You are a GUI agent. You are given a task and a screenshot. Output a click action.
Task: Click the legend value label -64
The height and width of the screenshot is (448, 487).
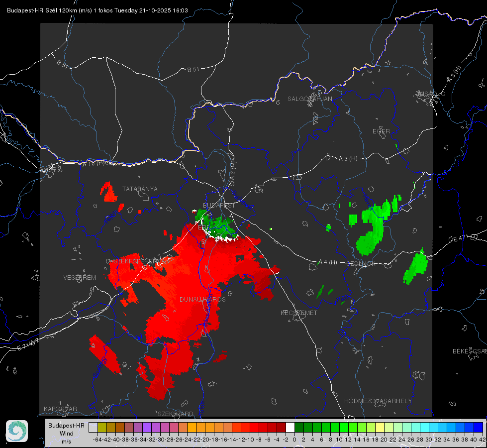pos(97,440)
